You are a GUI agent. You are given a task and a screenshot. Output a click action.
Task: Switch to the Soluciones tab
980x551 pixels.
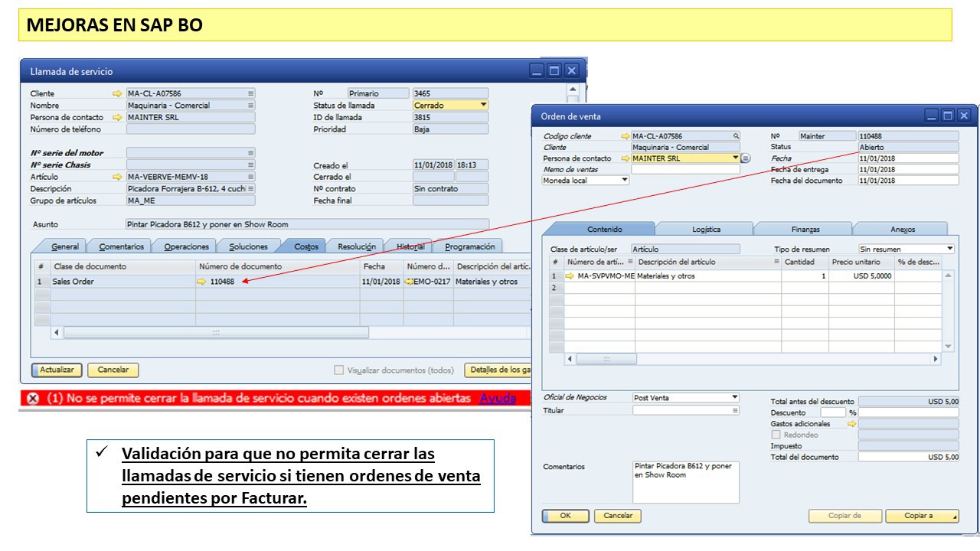pyautogui.click(x=248, y=246)
